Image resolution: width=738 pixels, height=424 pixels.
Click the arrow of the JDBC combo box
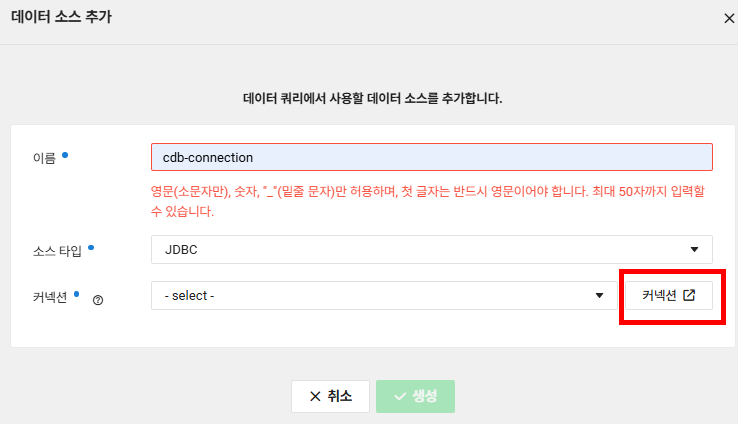click(694, 249)
